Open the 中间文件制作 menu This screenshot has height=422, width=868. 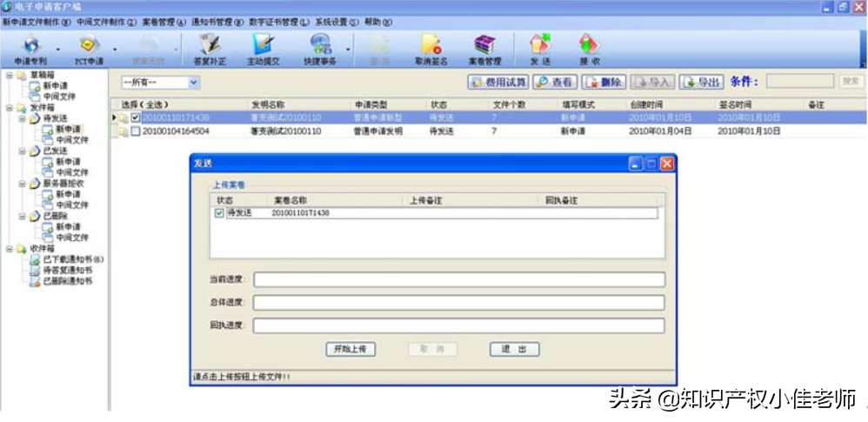pyautogui.click(x=106, y=22)
